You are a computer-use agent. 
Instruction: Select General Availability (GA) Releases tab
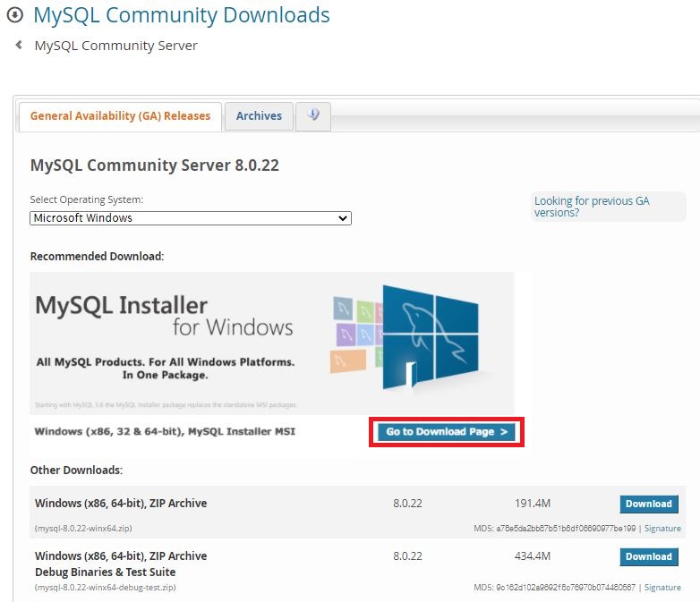point(120,116)
